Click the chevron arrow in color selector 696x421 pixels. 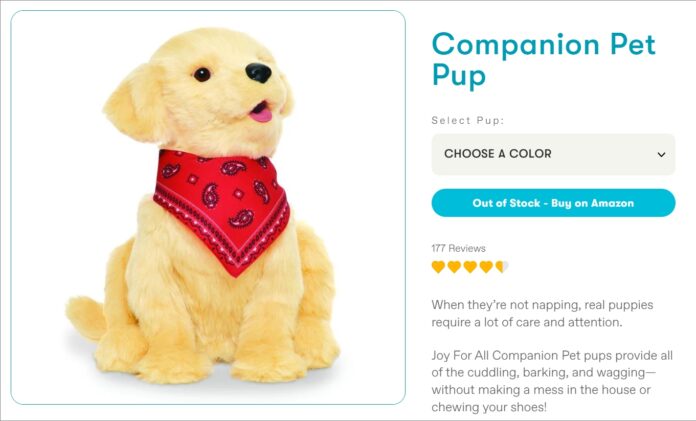661,155
